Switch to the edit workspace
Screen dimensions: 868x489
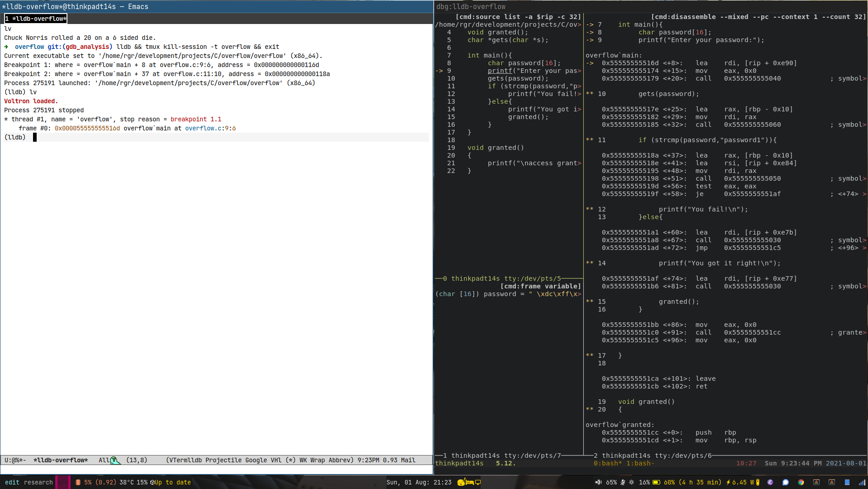point(12,482)
